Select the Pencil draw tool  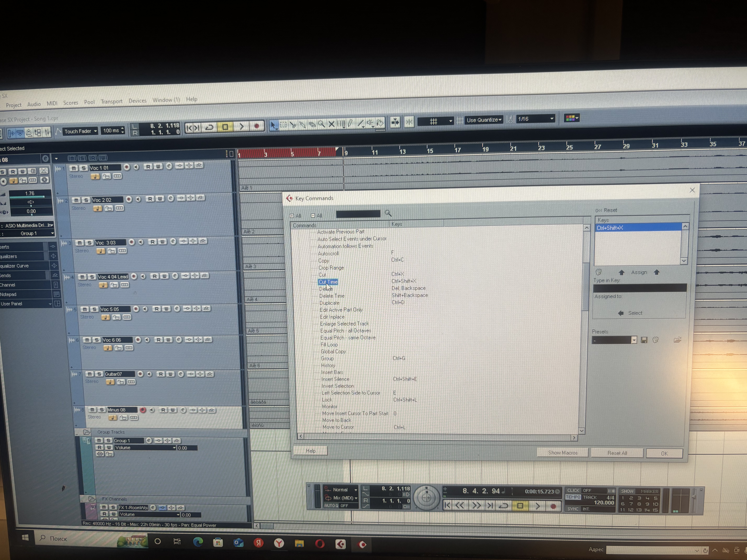tap(350, 123)
